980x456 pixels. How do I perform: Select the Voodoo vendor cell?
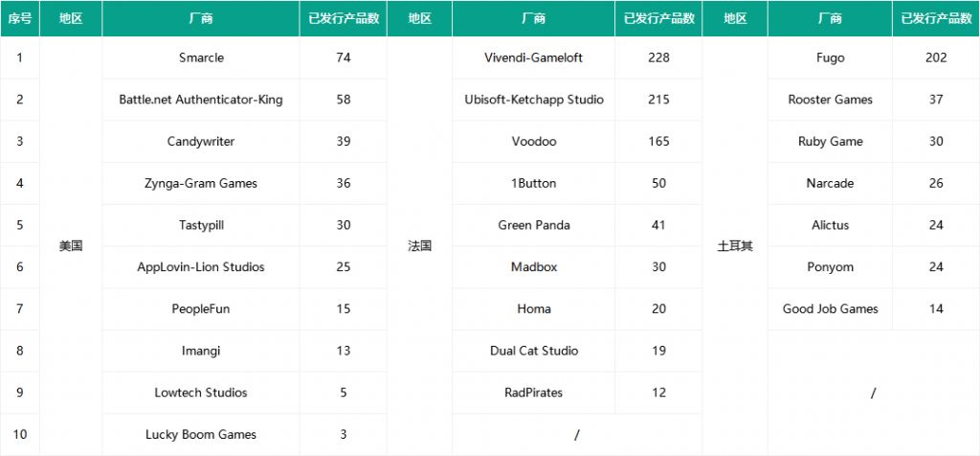point(534,142)
